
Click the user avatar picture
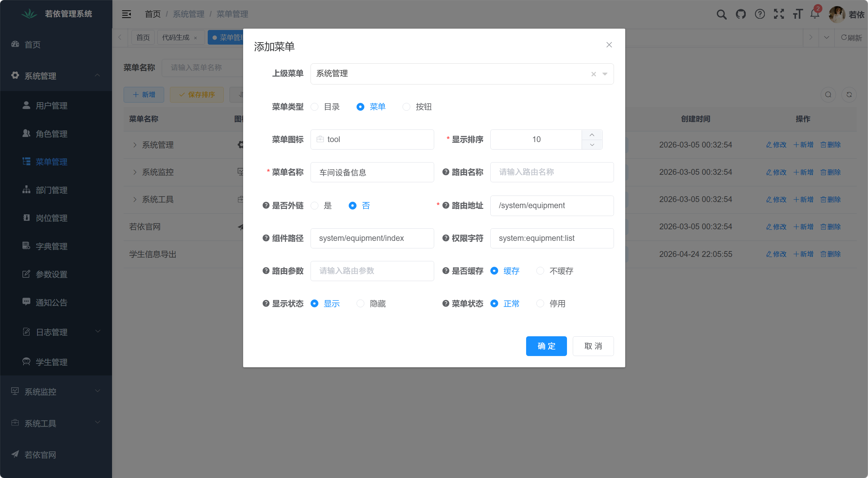[x=837, y=14]
